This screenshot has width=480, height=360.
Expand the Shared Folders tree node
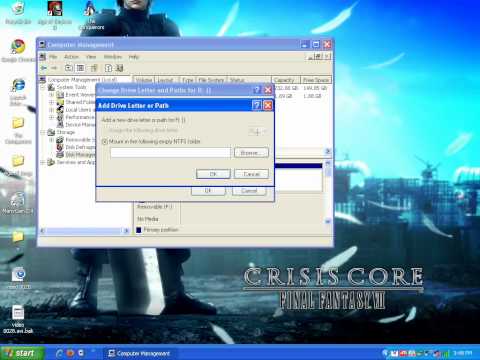(x=52, y=102)
